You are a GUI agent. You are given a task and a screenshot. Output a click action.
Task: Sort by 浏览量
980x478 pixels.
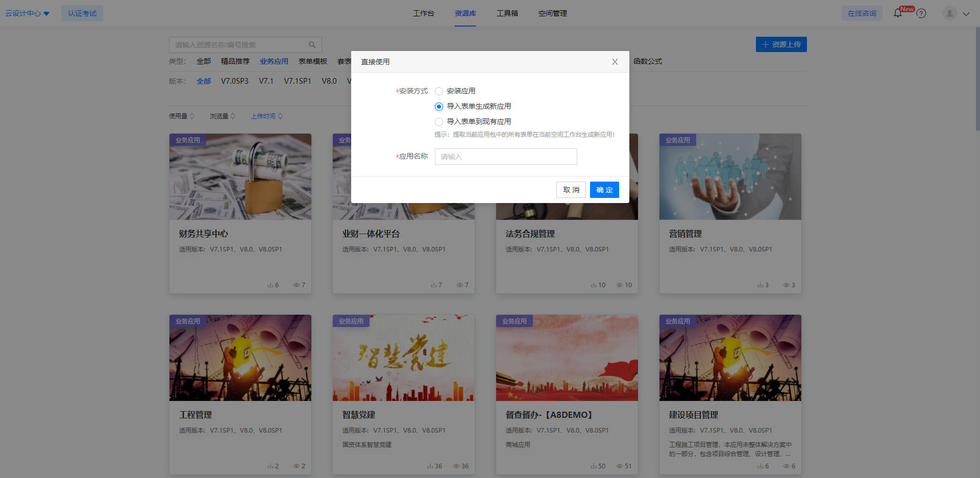[x=223, y=116]
